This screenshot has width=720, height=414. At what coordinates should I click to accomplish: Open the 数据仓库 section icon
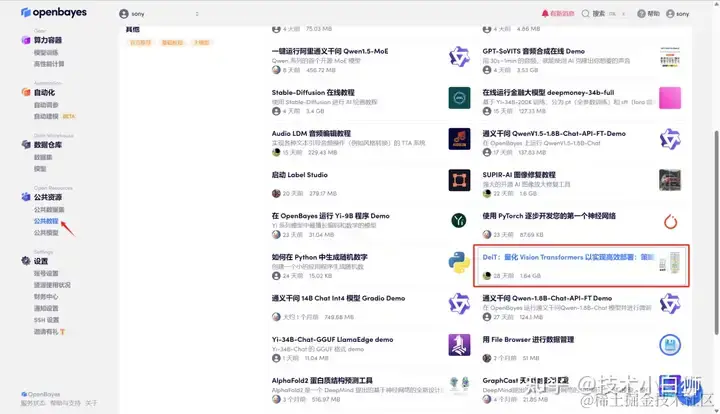click(26, 145)
